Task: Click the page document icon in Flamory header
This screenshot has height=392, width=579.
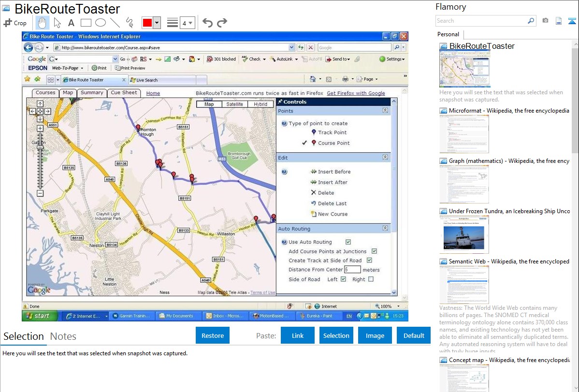Action: point(559,21)
